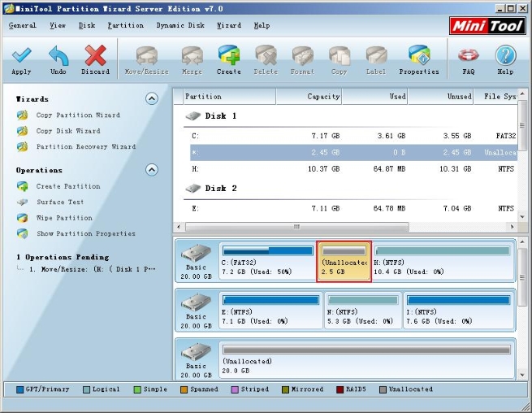Image resolution: width=532 pixels, height=413 pixels.
Task: Collapse the Operations section
Action: click(152, 170)
